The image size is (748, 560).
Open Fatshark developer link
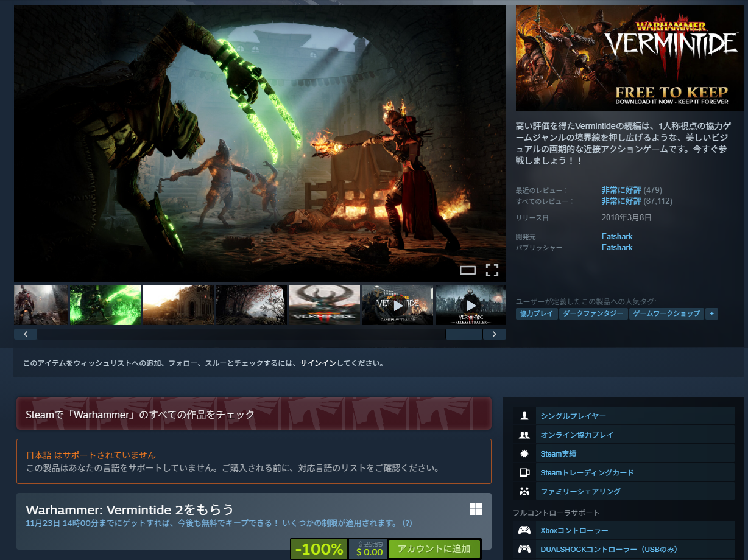[616, 236]
